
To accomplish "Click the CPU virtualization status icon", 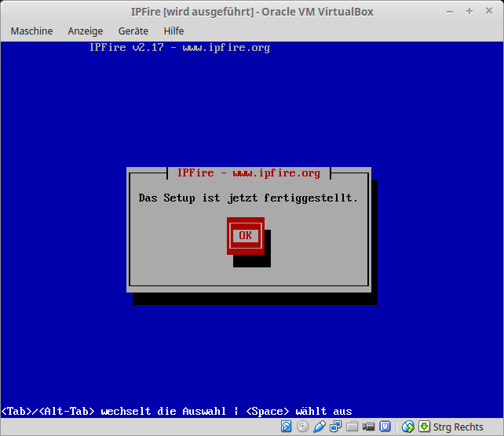I will coord(385,427).
